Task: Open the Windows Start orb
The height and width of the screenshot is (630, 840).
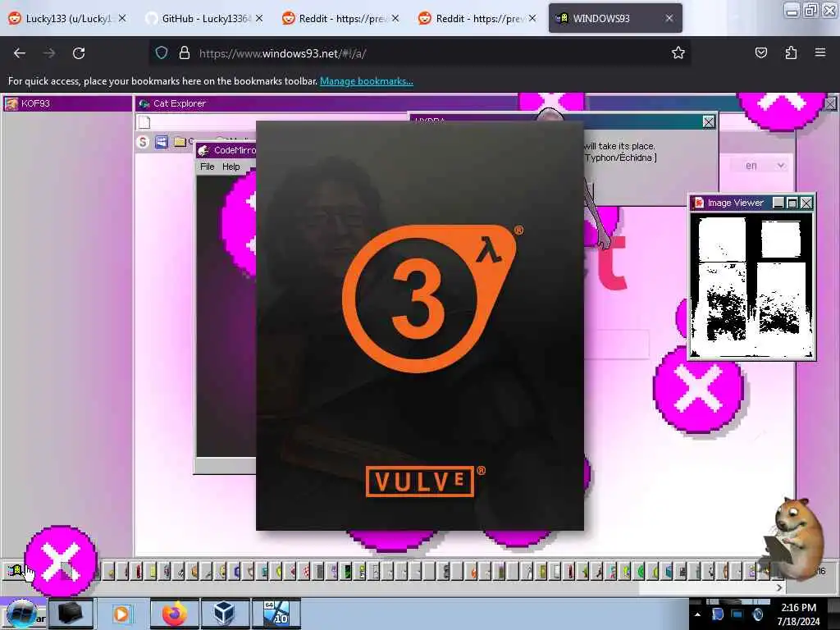Action: click(x=21, y=614)
